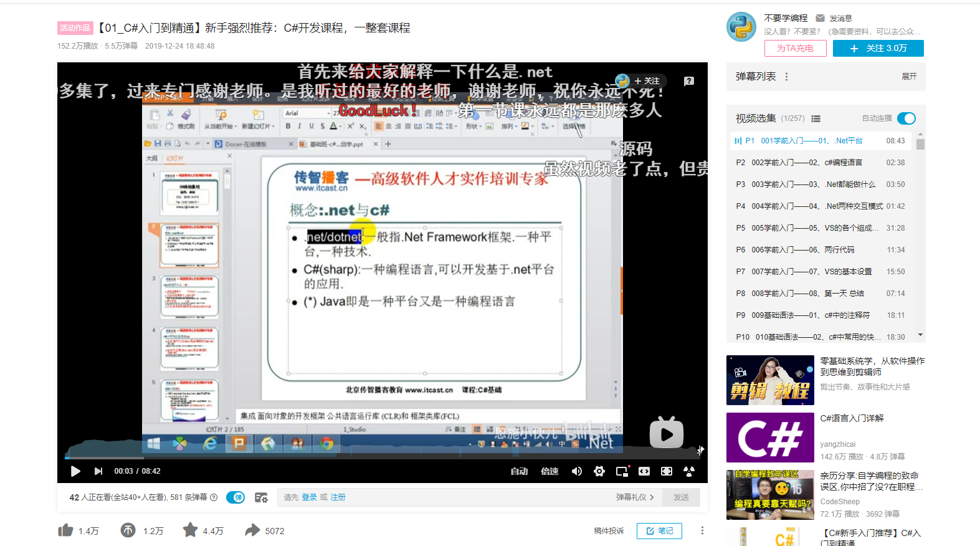Screen dimensions: 980x546
Task: Select episode P7 VS的基本设置
Action: click(x=821, y=272)
